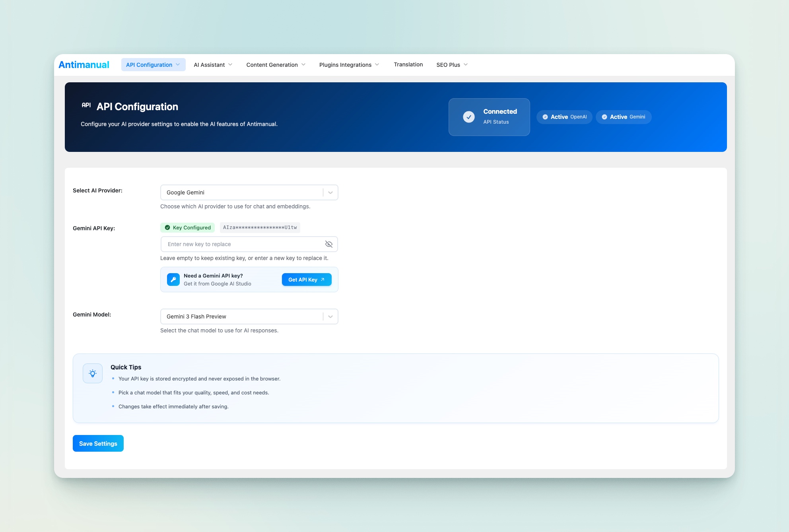Screen dimensions: 789x532
Task: Go to the Translation tab
Action: coord(408,64)
